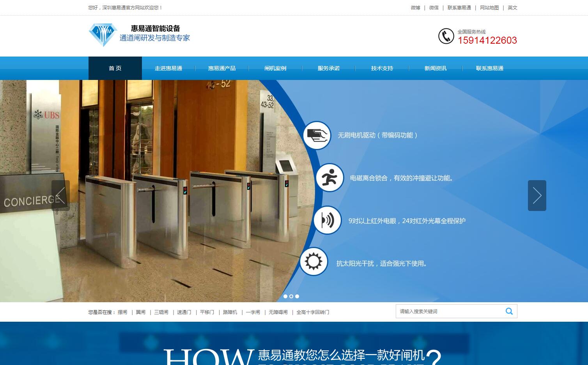Click the phone hotline icon

(446, 36)
